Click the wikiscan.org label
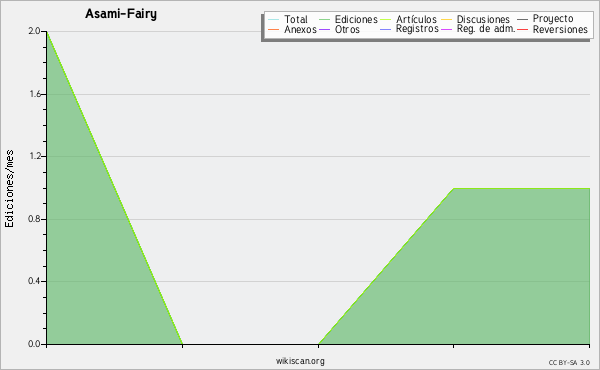 [300, 361]
